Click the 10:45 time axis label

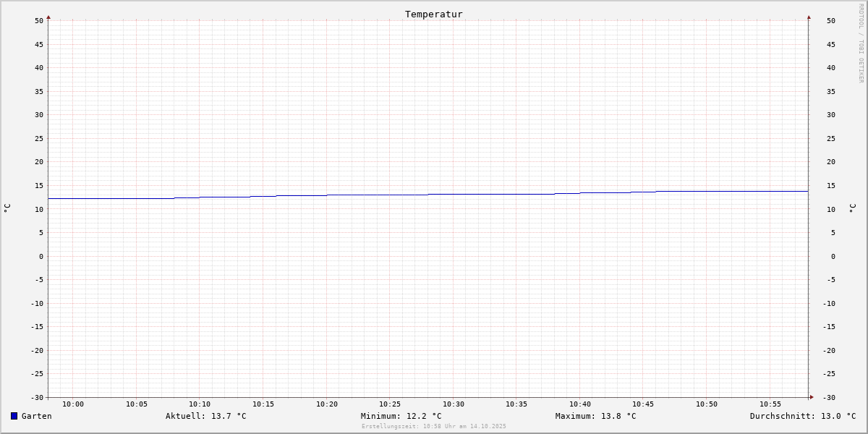(644, 404)
